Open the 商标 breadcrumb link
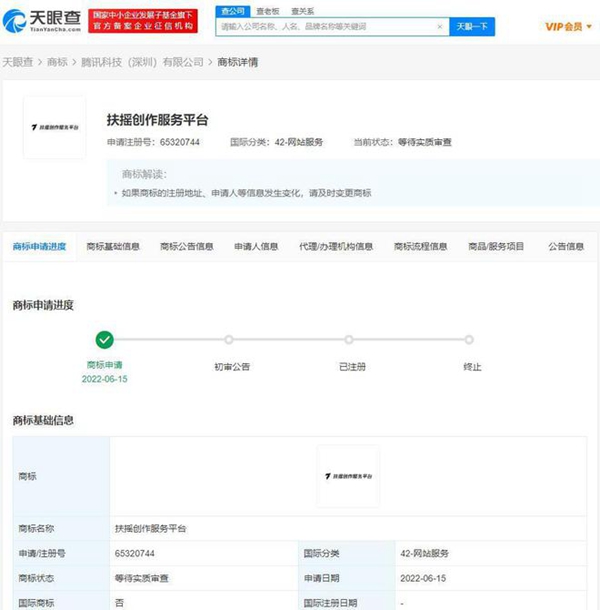Image resolution: width=600 pixels, height=610 pixels. (57, 62)
